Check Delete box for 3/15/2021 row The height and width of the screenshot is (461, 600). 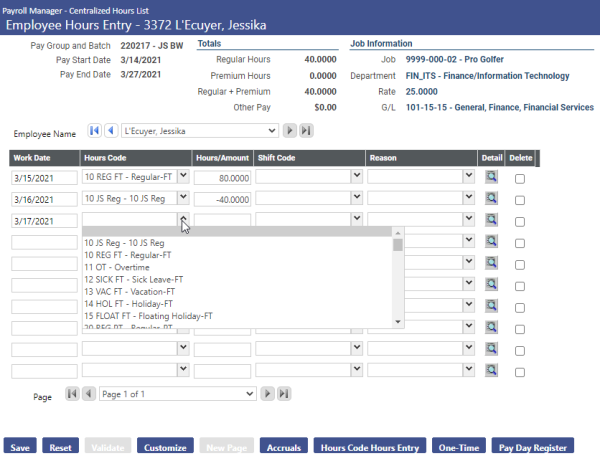[x=519, y=178]
